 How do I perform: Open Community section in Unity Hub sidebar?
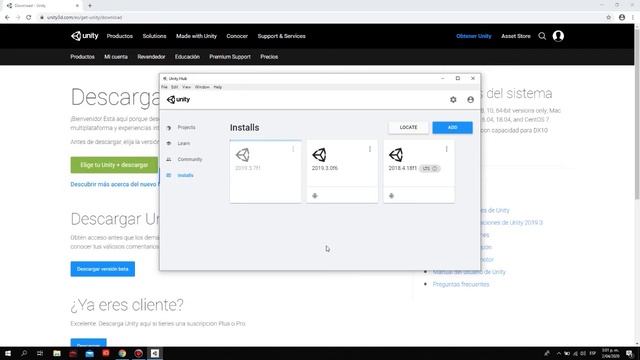tap(190, 159)
